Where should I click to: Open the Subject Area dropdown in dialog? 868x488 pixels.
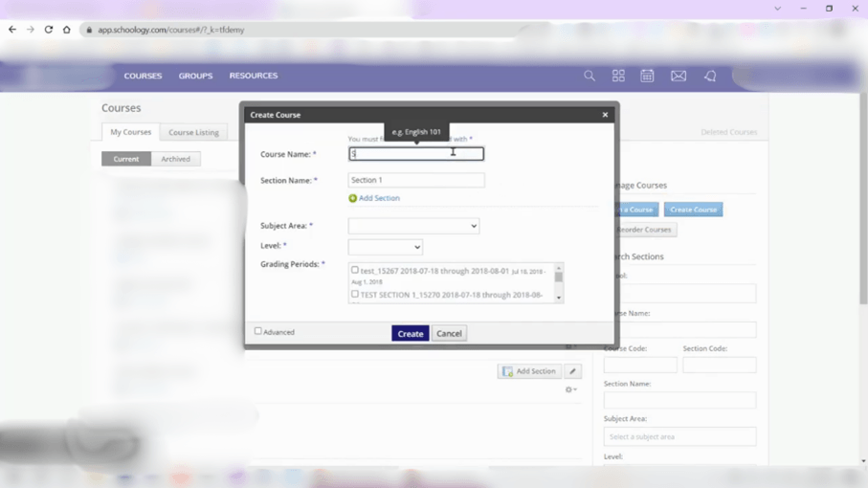point(413,226)
